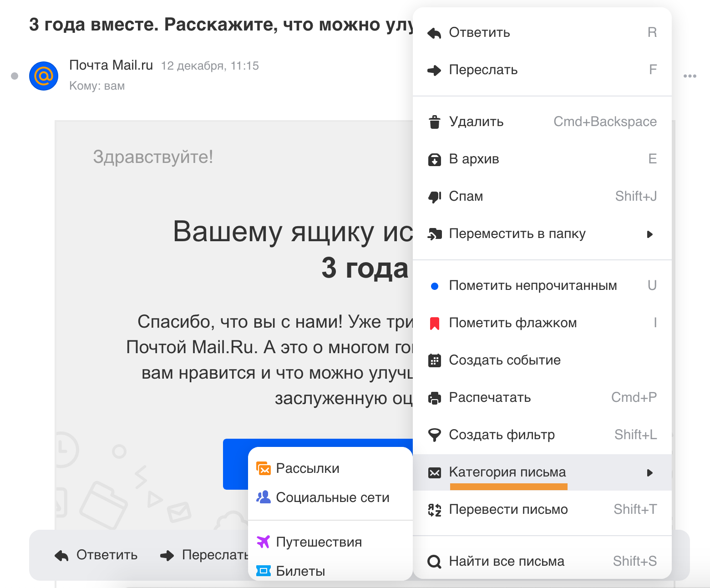Click the funnel icon for Создать фильтр
This screenshot has height=588, width=710.
click(x=435, y=435)
